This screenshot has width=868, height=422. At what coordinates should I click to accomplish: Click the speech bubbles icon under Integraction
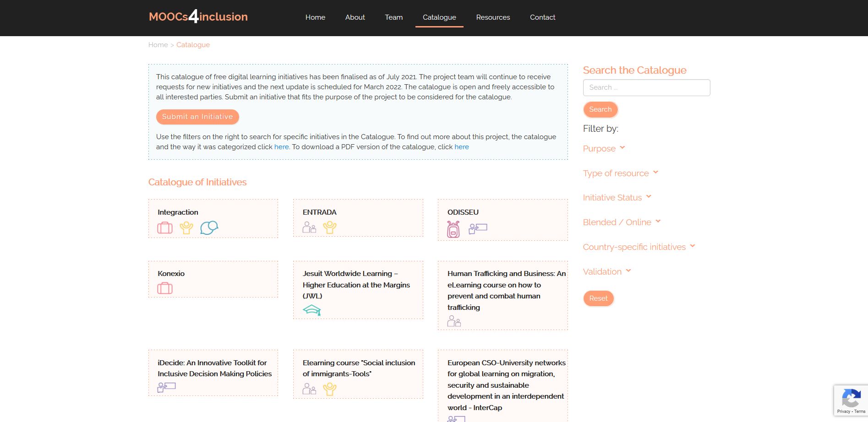(209, 227)
